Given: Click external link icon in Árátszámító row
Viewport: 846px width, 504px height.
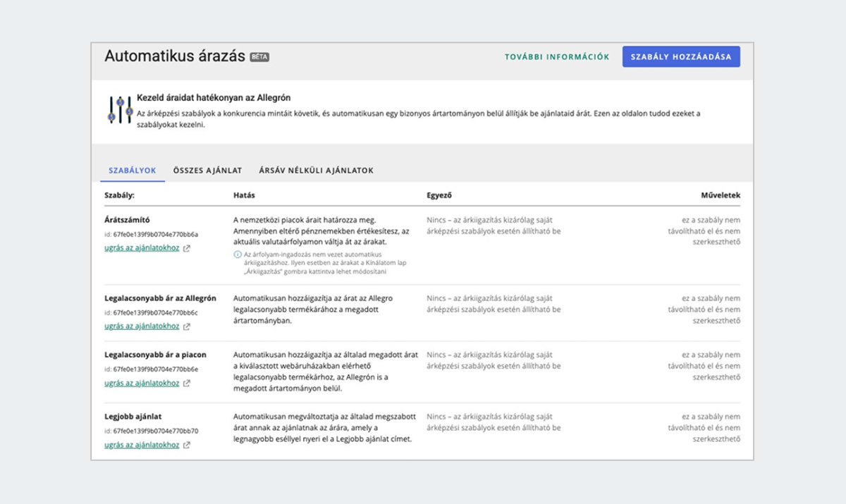Looking at the screenshot, I should (x=186, y=248).
